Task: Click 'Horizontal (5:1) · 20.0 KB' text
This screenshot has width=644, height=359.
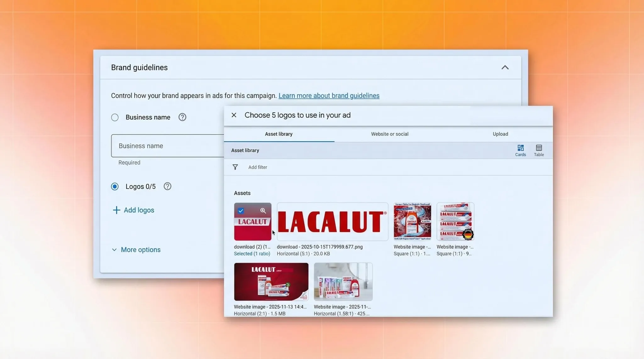Action: 303,254
